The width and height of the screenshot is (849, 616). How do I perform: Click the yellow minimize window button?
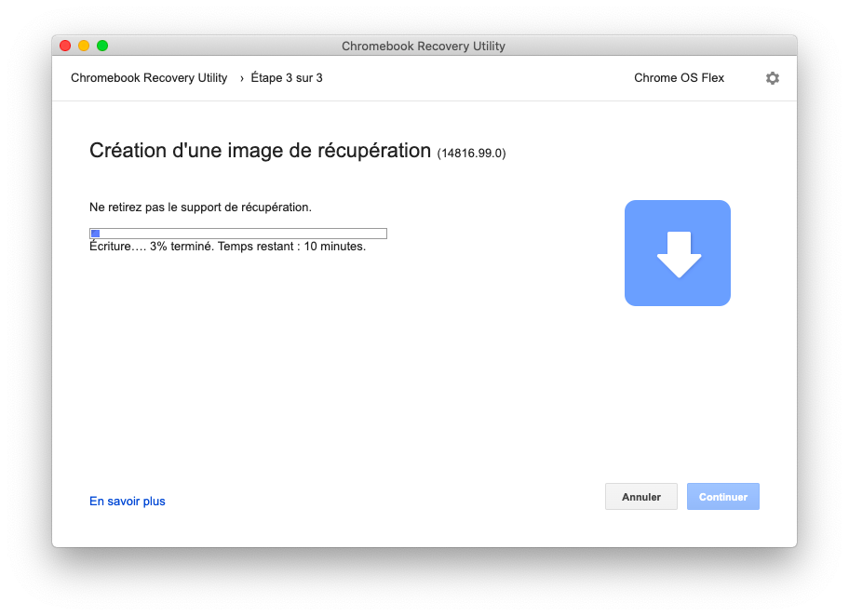[84, 46]
